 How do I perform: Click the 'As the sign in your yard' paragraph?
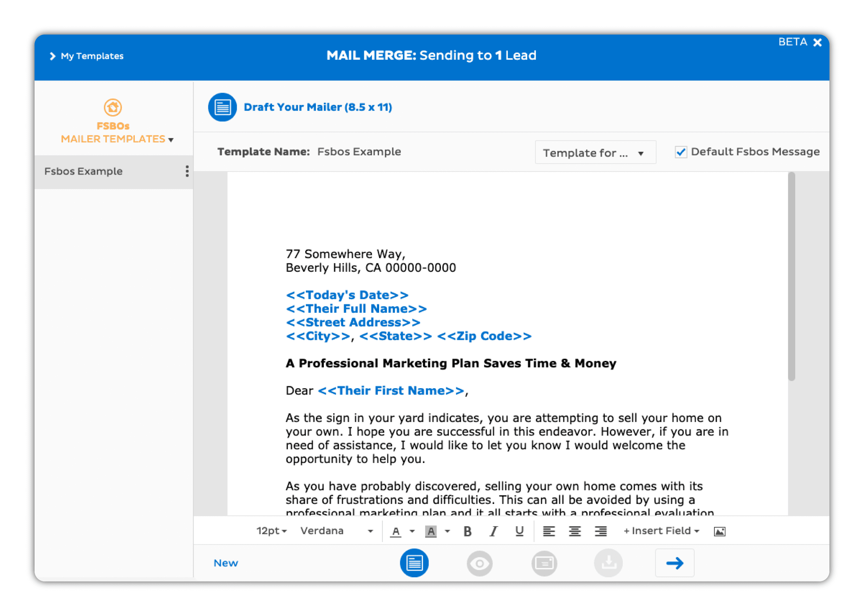(507, 438)
